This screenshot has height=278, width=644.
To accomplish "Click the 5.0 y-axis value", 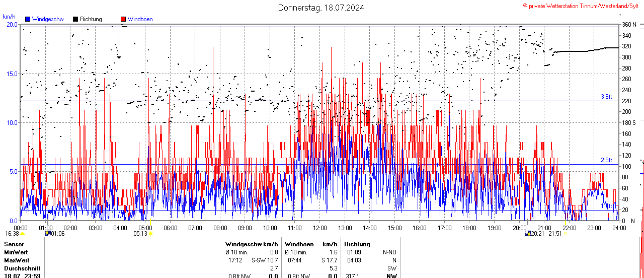I will (x=13, y=171).
